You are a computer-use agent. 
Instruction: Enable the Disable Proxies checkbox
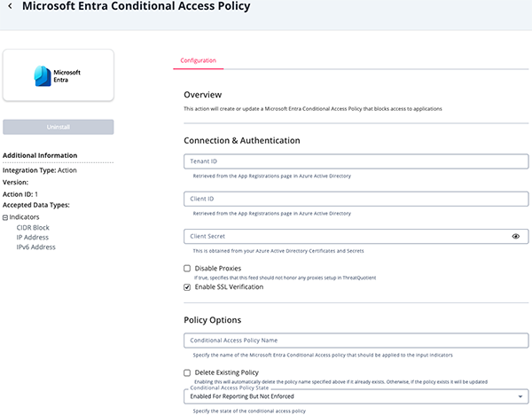click(x=187, y=269)
